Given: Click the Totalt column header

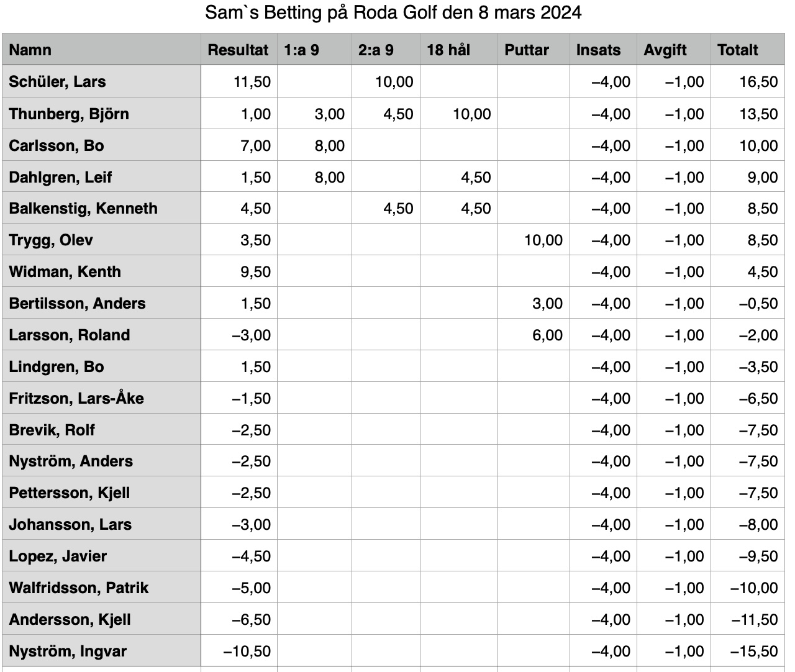Looking at the screenshot, I should pyautogui.click(x=748, y=50).
